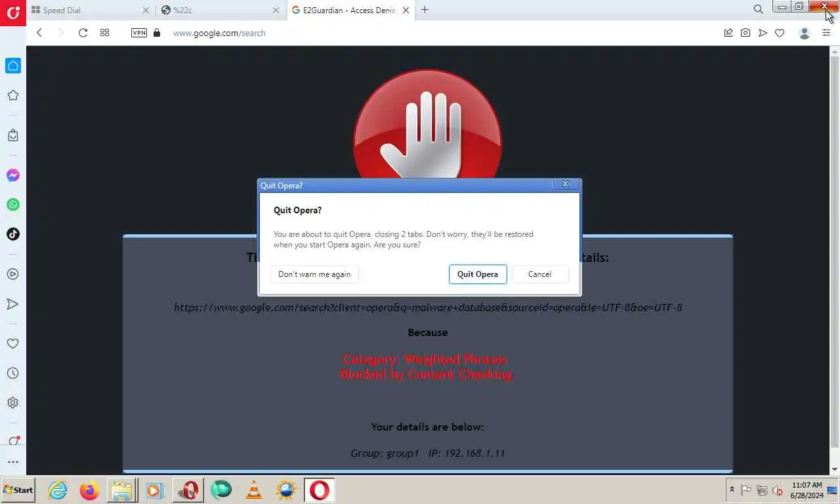This screenshot has width=840, height=504.
Task: Go back with the back arrow
Action: click(39, 33)
